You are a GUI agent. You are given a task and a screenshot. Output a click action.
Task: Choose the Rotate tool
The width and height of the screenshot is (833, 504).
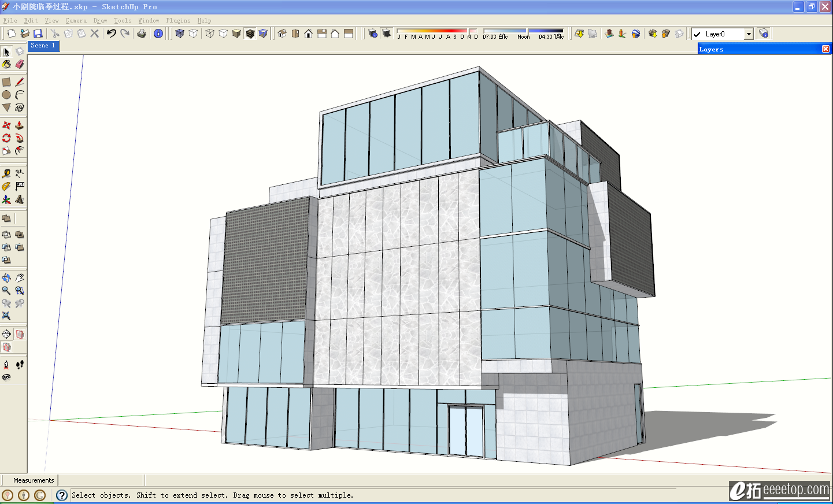point(6,138)
